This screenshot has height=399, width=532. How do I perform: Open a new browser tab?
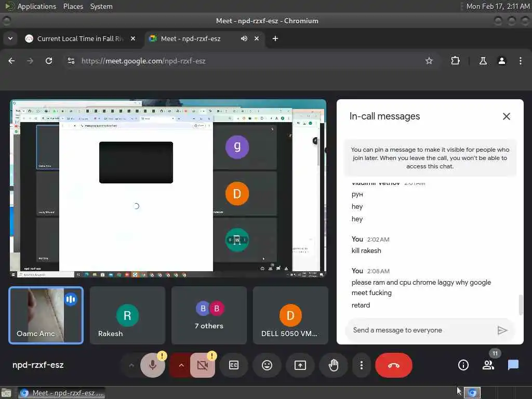(275, 38)
